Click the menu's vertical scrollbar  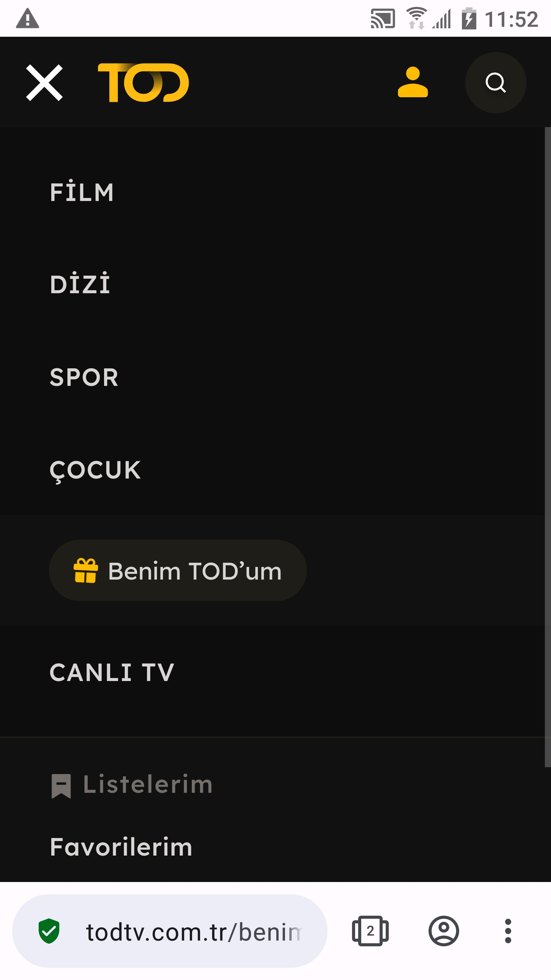548,447
